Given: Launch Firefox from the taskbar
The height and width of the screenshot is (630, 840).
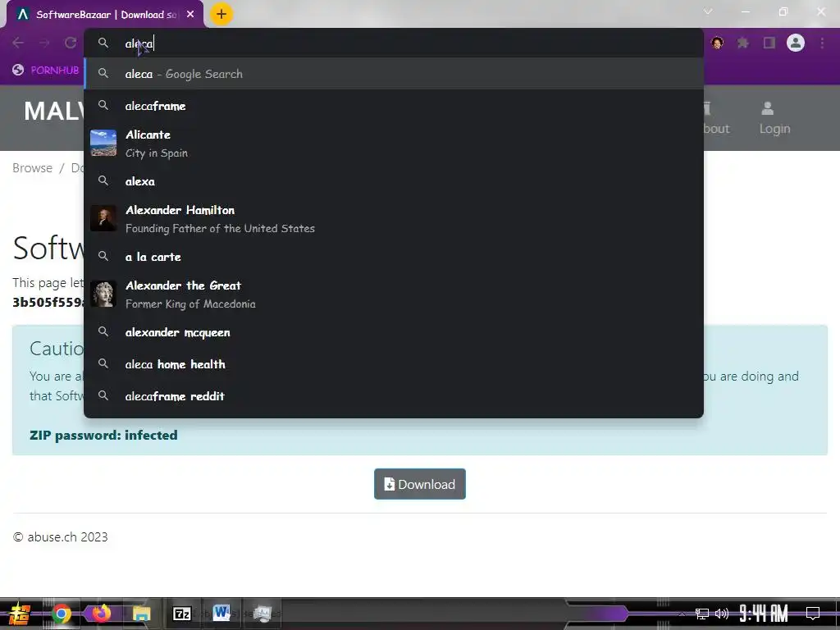Looking at the screenshot, I should coord(101,613).
